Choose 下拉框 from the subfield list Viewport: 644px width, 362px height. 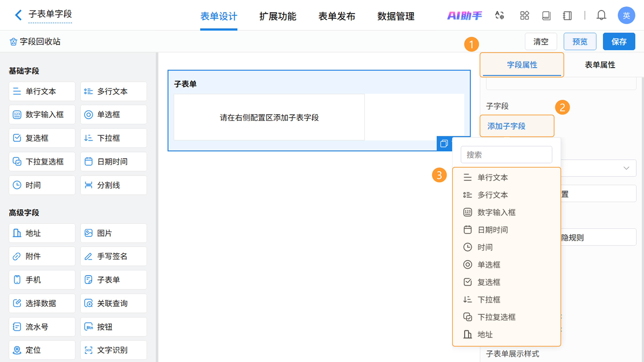[489, 299]
